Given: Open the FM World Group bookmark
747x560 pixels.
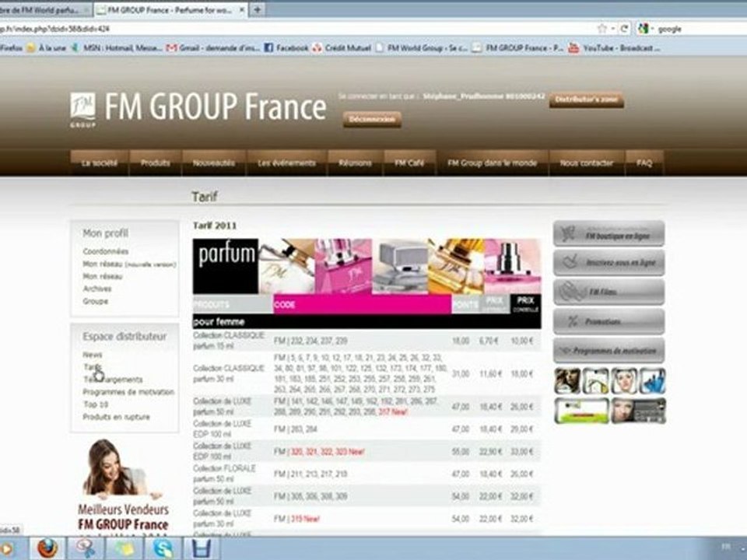Looking at the screenshot, I should click(422, 47).
